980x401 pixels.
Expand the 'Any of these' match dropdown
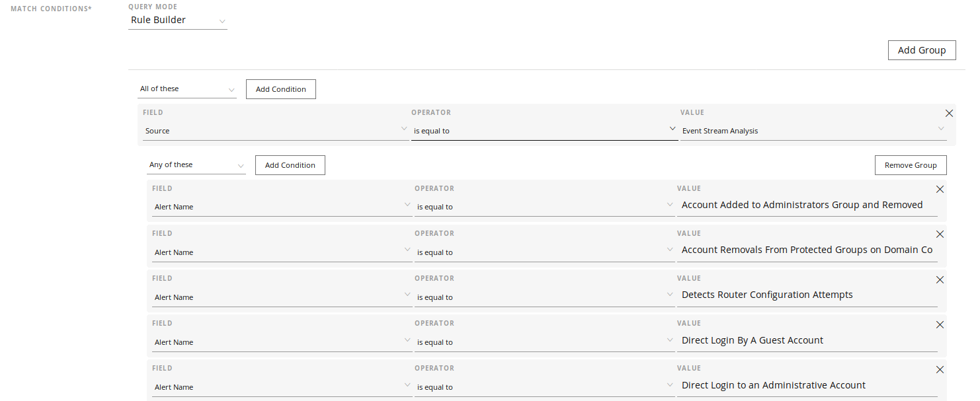coord(196,165)
